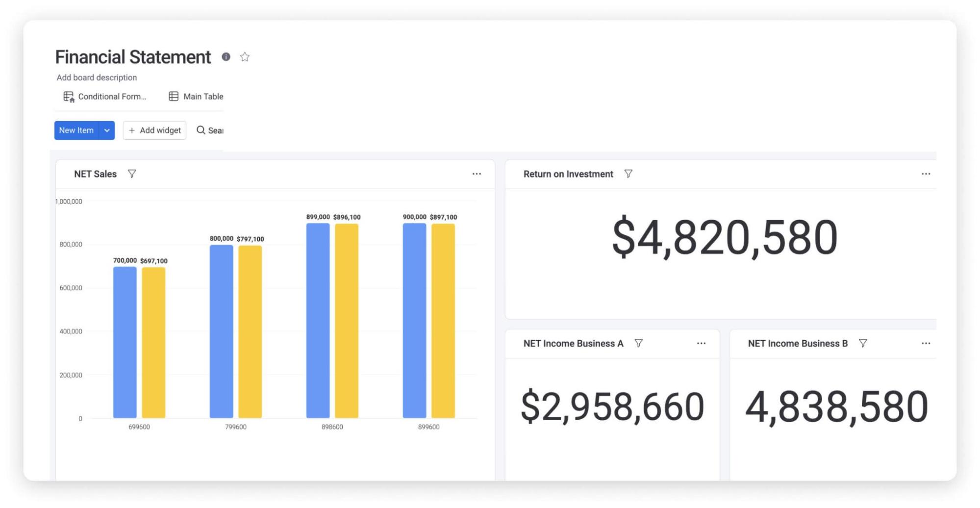This screenshot has height=508, width=980.
Task: Click Add board description
Action: (x=97, y=77)
